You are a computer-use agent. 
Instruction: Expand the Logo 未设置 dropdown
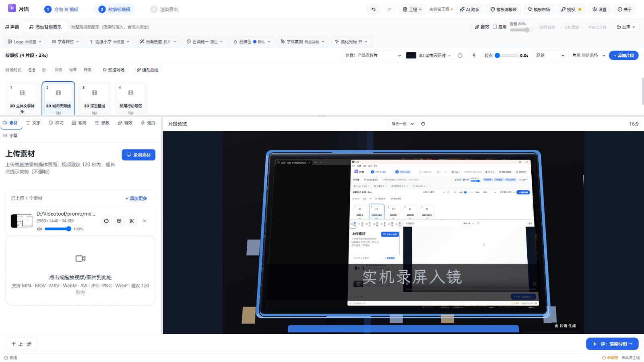pyautogui.click(x=25, y=41)
